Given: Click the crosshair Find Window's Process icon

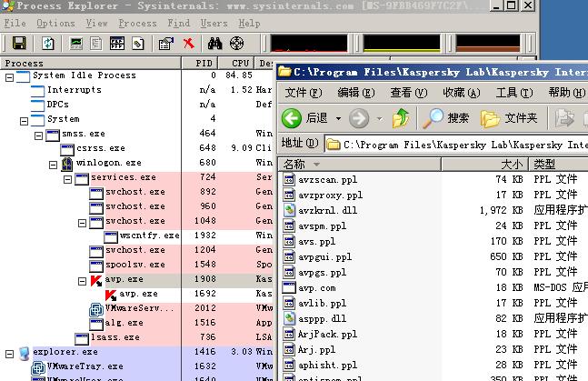Looking at the screenshot, I should pos(236,43).
